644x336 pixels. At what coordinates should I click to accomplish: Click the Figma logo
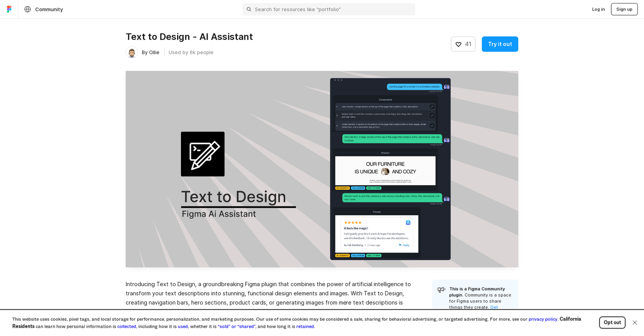pyautogui.click(x=9, y=9)
